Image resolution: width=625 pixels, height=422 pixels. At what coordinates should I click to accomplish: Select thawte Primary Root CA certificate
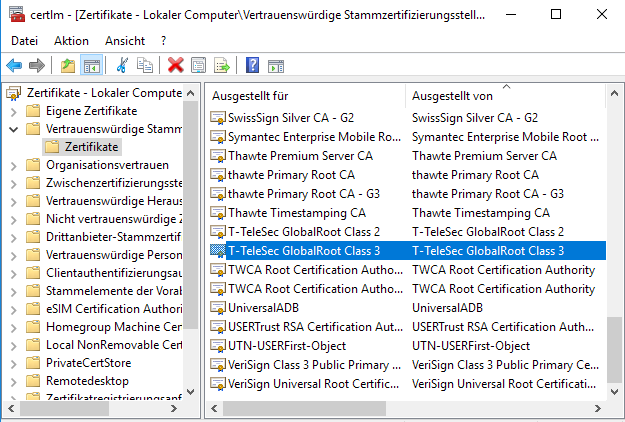coord(291,175)
